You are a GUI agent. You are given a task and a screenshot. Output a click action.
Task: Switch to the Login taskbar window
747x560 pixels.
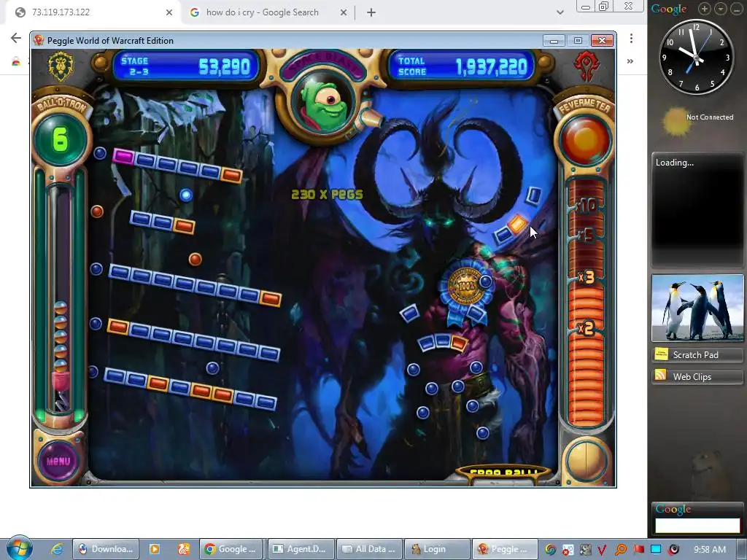pos(437,549)
